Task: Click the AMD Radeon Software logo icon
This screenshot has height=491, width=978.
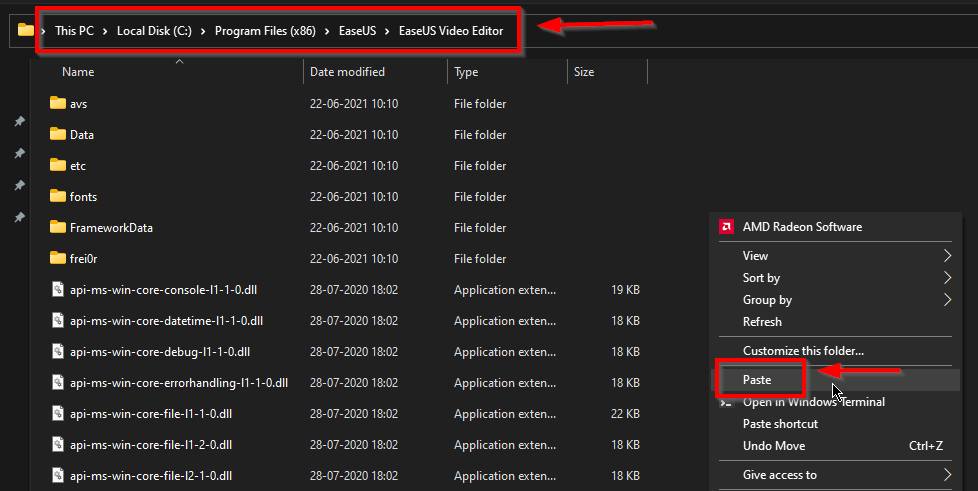Action: 726,226
